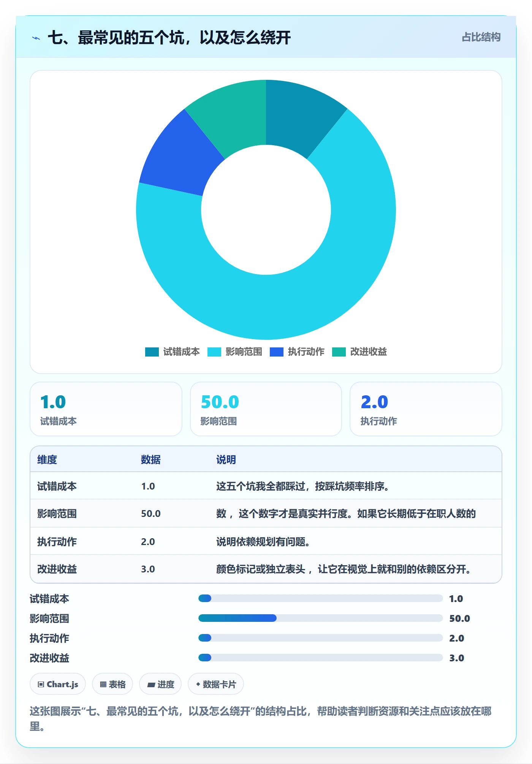Screen dimensions: 532x764
Task: Click the 改进收益 cell in the table
Action: point(57,569)
